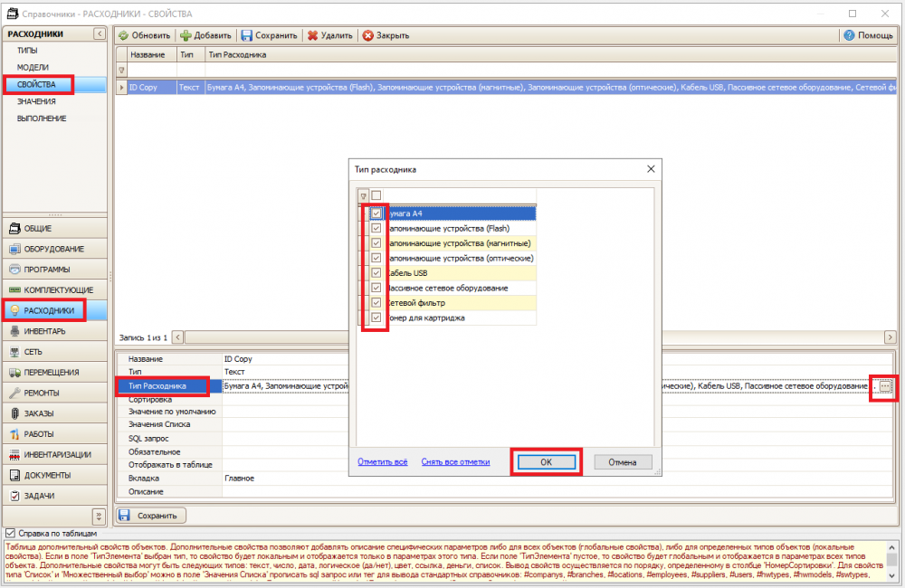This screenshot has width=905, height=588.
Task: Uncheck the Бумага A4 checkbox
Action: pos(376,213)
